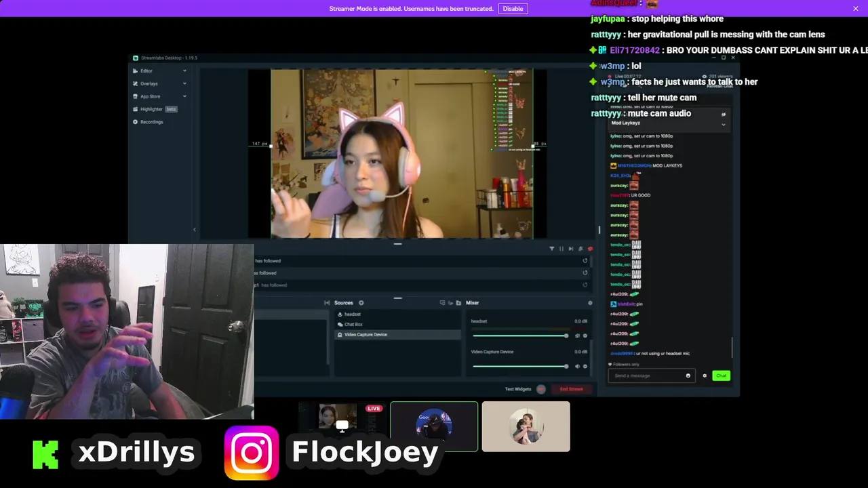Open the recent events filter funnel icon
Viewport: 868px width, 488px height.
click(551, 249)
